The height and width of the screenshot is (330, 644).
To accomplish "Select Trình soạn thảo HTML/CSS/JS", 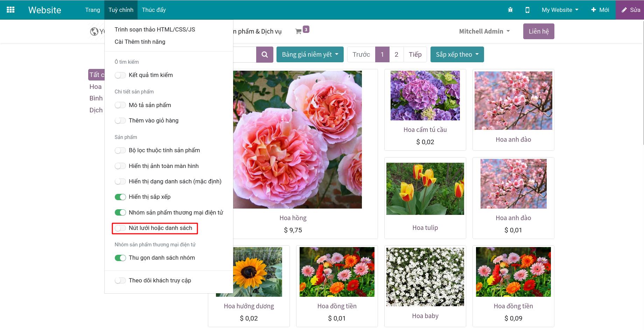I will point(155,29).
